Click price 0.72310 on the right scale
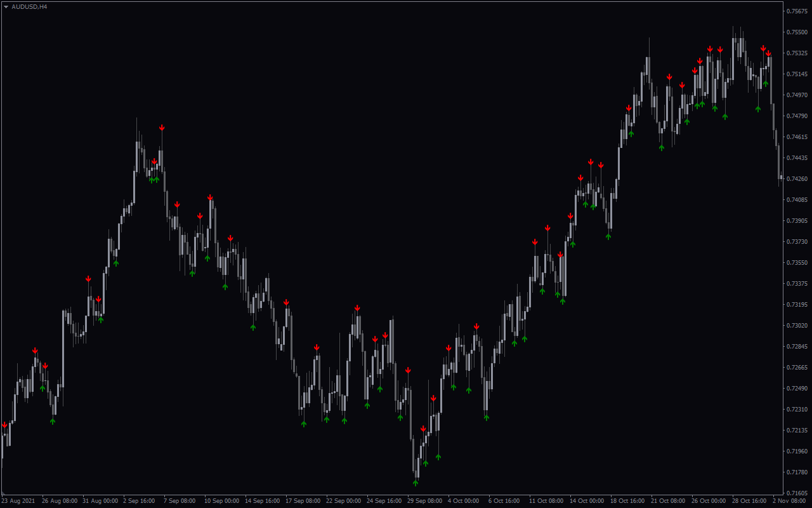This screenshot has height=508, width=812. click(797, 409)
